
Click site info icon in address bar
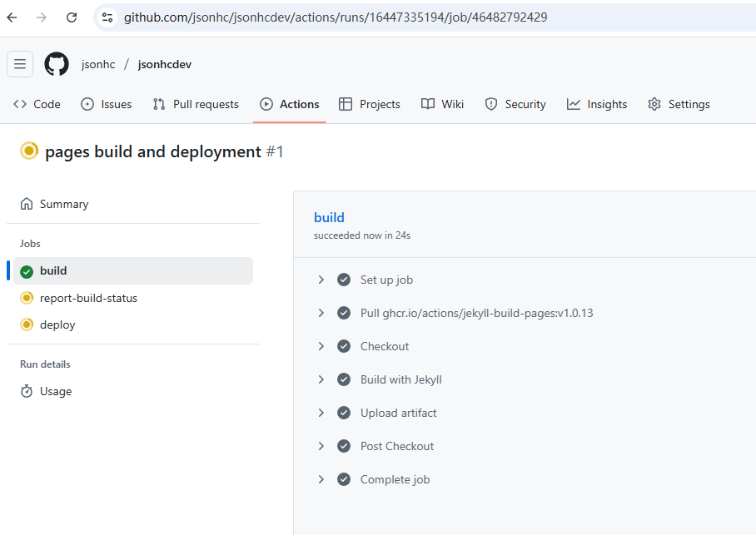[x=106, y=17]
